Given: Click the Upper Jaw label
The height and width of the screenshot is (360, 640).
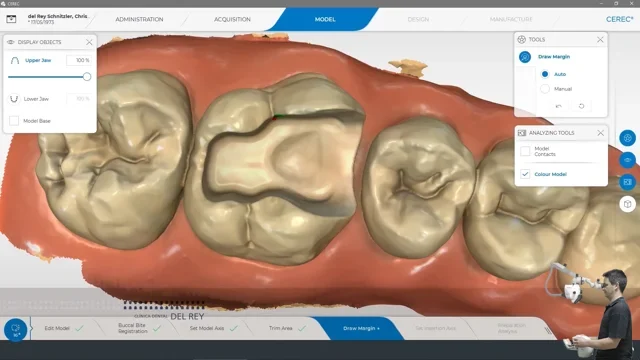Looking at the screenshot, I should coord(38,60).
